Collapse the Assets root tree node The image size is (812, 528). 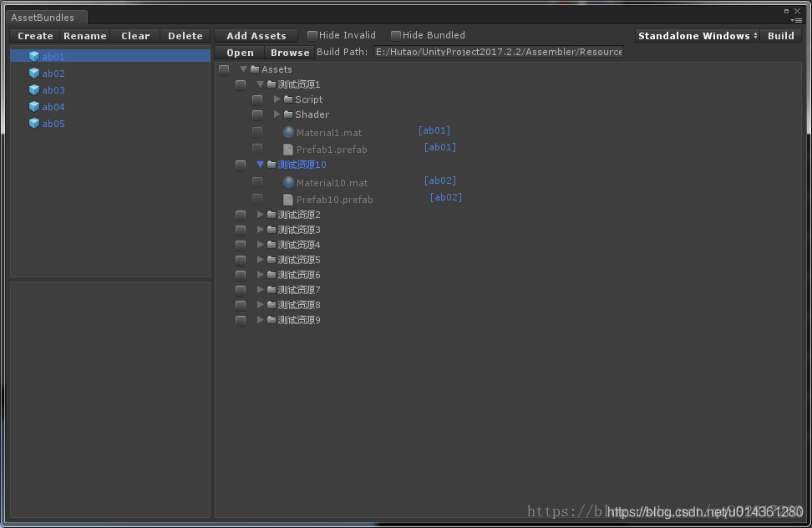click(243, 69)
